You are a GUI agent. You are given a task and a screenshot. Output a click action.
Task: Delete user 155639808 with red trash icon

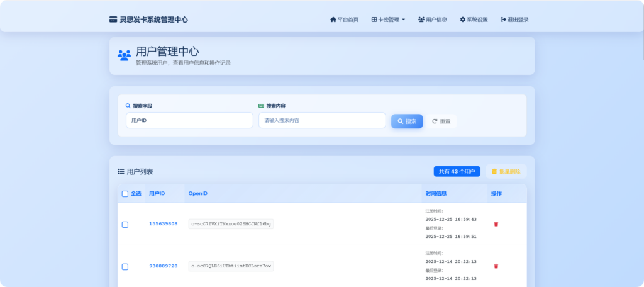coord(496,224)
